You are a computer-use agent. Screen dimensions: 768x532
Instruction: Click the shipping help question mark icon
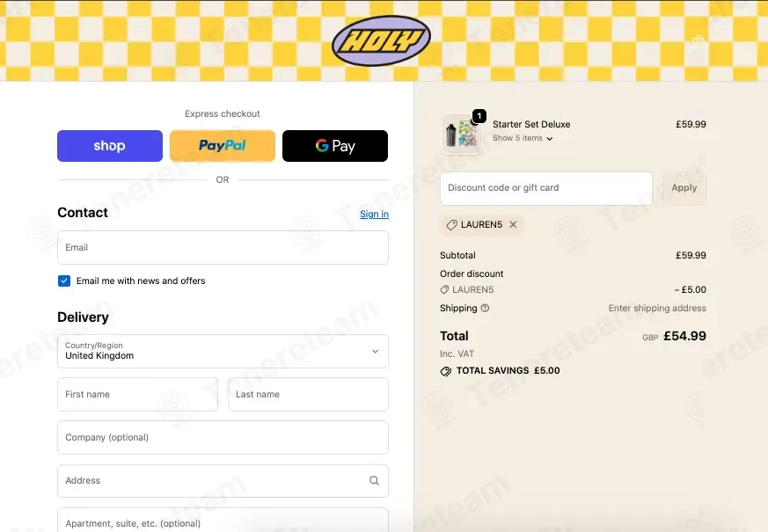[x=485, y=309]
